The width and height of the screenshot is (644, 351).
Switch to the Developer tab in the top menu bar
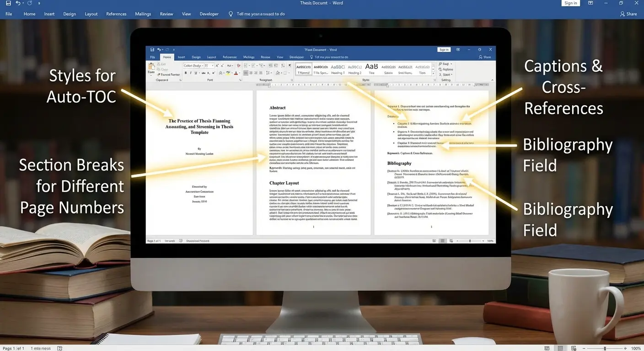pyautogui.click(x=209, y=14)
